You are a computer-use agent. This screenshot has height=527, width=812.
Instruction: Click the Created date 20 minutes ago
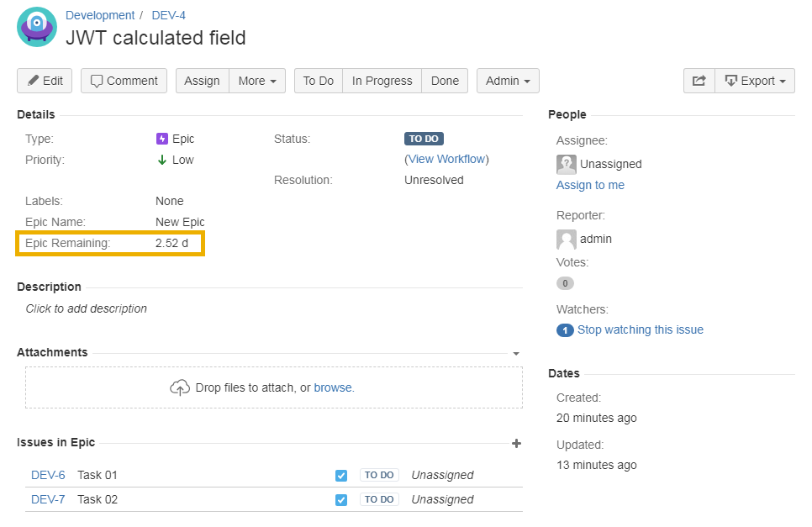(597, 419)
